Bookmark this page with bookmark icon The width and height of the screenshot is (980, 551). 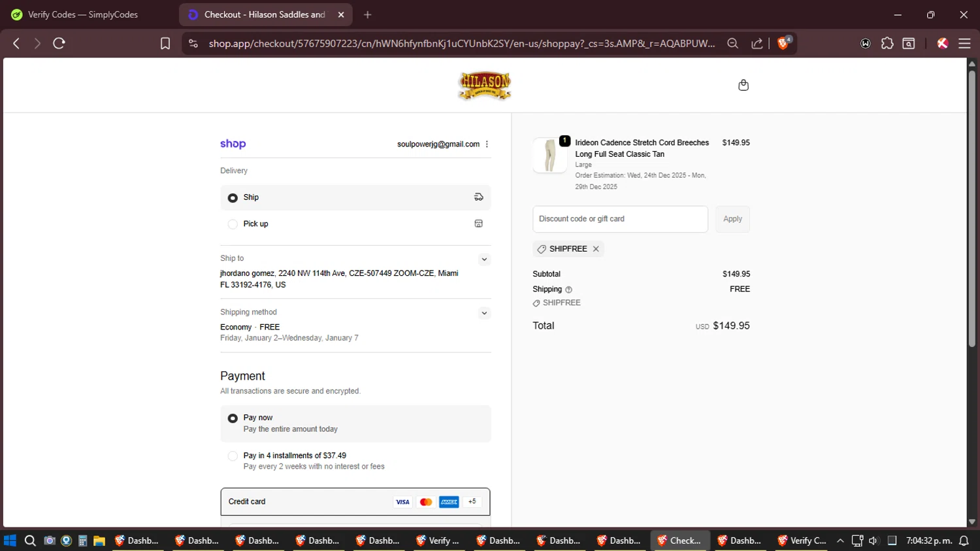pos(165,43)
